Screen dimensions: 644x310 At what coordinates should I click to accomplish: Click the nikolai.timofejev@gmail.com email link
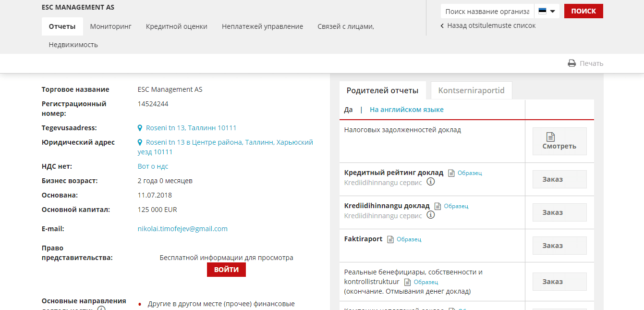coord(182,229)
